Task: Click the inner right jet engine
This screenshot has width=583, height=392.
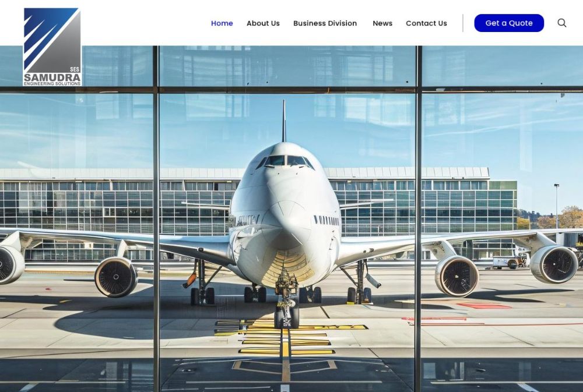Action: (x=456, y=276)
